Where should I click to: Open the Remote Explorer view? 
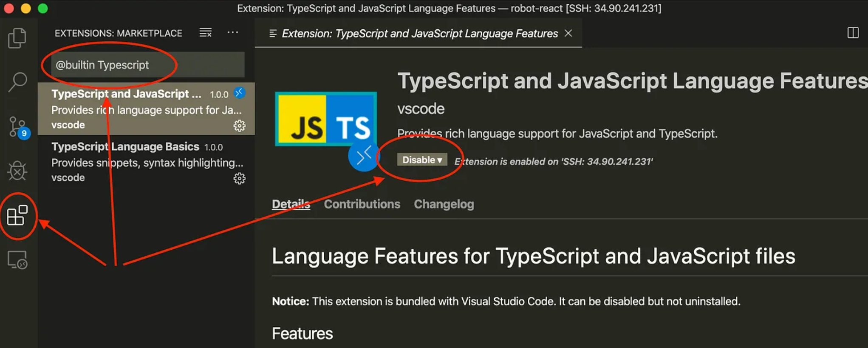click(x=17, y=260)
